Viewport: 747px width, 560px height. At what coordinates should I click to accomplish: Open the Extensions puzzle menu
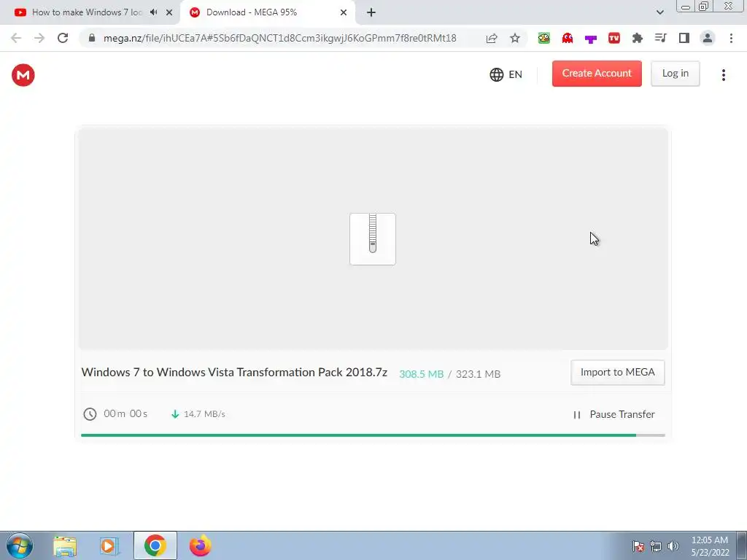638,38
